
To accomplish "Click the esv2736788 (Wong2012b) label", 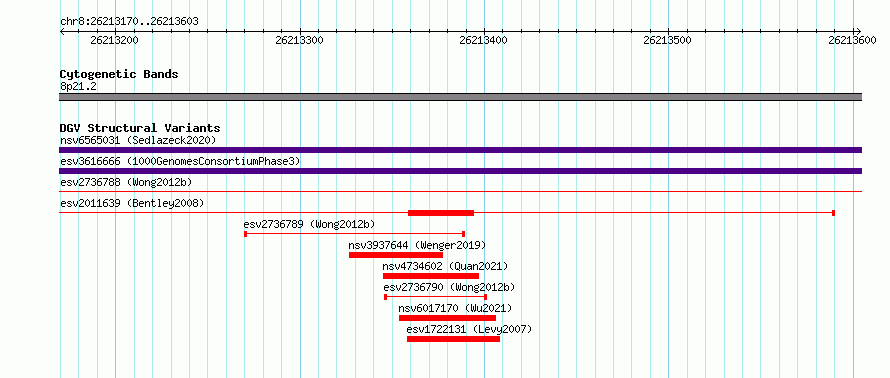I will coord(126,182).
